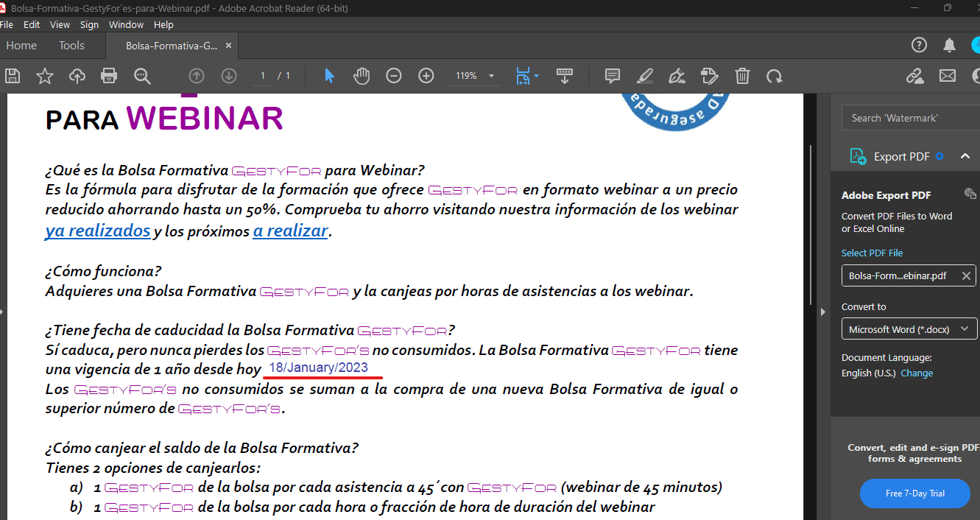Activate the selection arrow tool
The height and width of the screenshot is (520, 980).
pyautogui.click(x=329, y=76)
